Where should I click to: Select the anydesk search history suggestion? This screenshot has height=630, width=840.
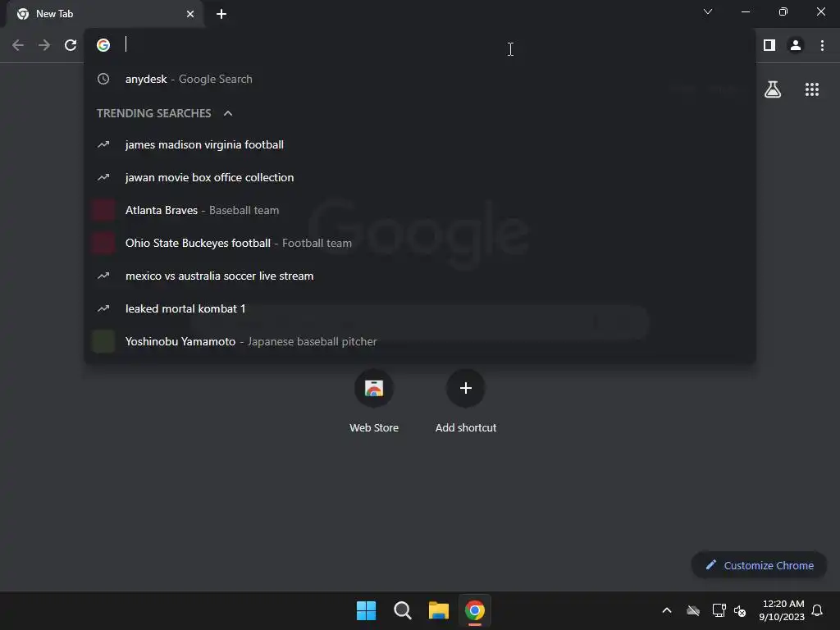pos(419,80)
